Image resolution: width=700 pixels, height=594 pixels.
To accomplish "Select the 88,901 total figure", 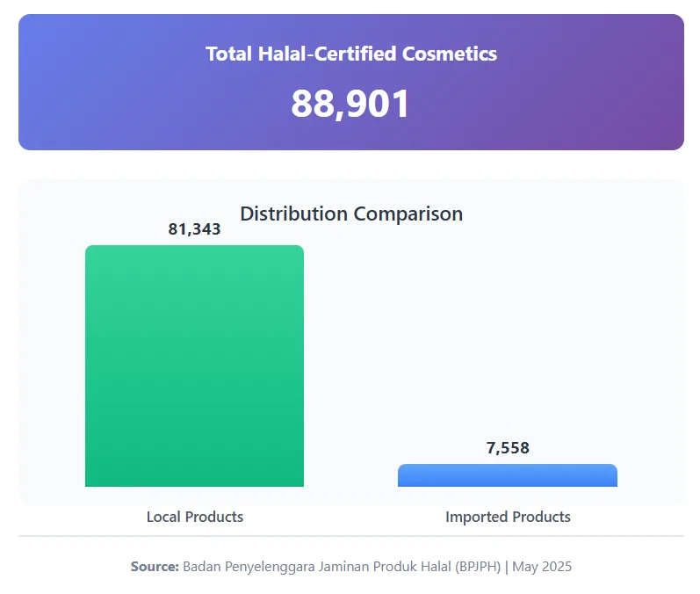I will click(350, 104).
